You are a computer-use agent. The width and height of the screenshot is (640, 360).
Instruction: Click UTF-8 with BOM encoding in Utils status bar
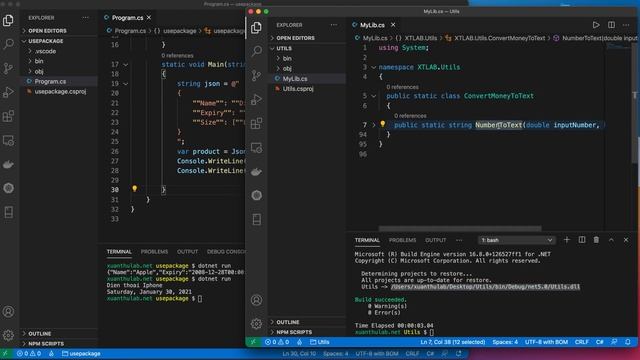[x=546, y=342]
